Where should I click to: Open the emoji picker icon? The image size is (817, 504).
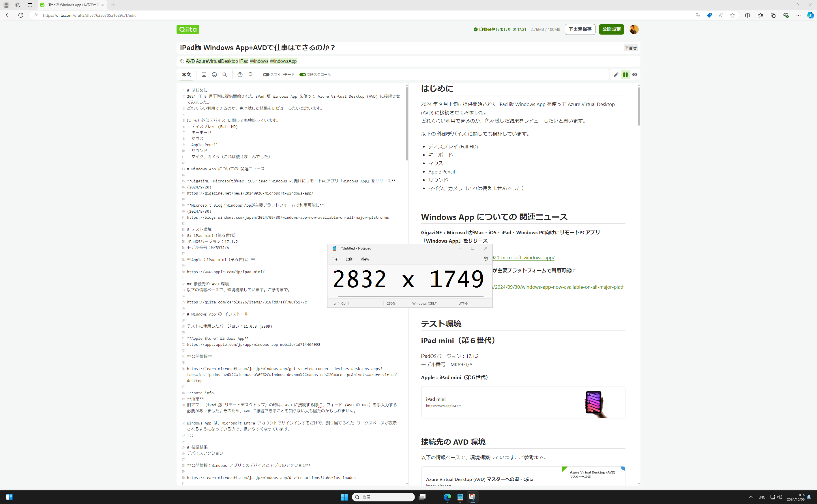(x=214, y=74)
